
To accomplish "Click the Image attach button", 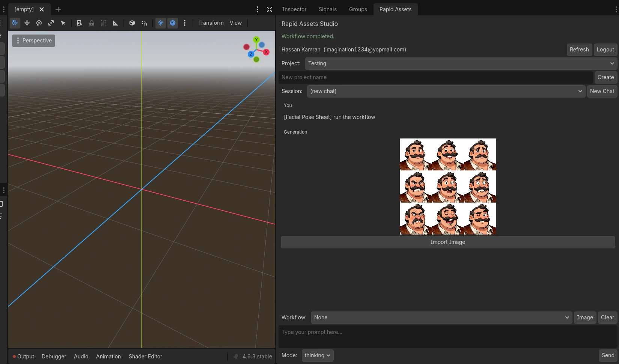I will (585, 317).
